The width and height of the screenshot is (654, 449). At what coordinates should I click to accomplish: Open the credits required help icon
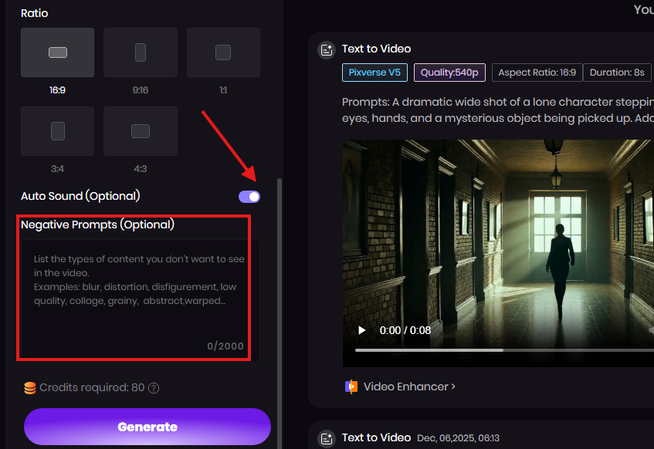tap(154, 388)
